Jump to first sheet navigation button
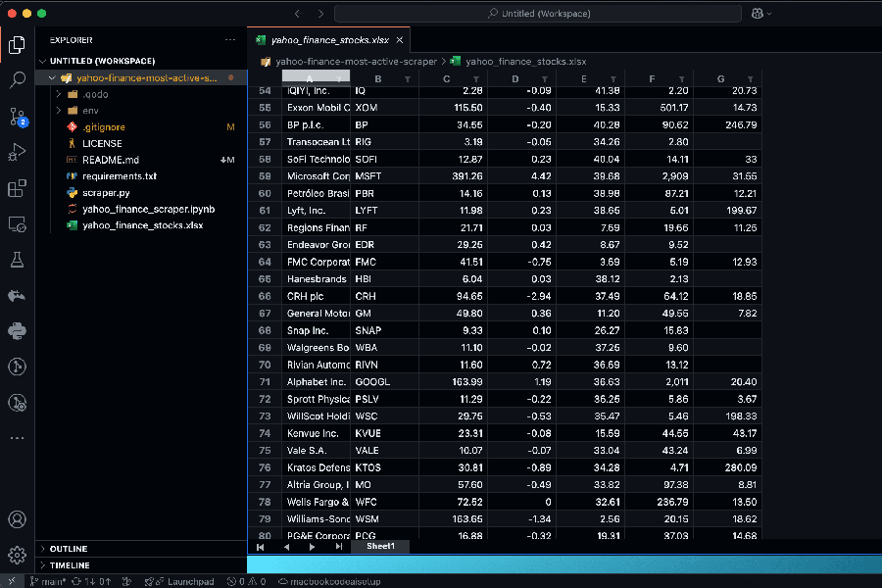Viewport: 882px width, 588px height. click(260, 547)
